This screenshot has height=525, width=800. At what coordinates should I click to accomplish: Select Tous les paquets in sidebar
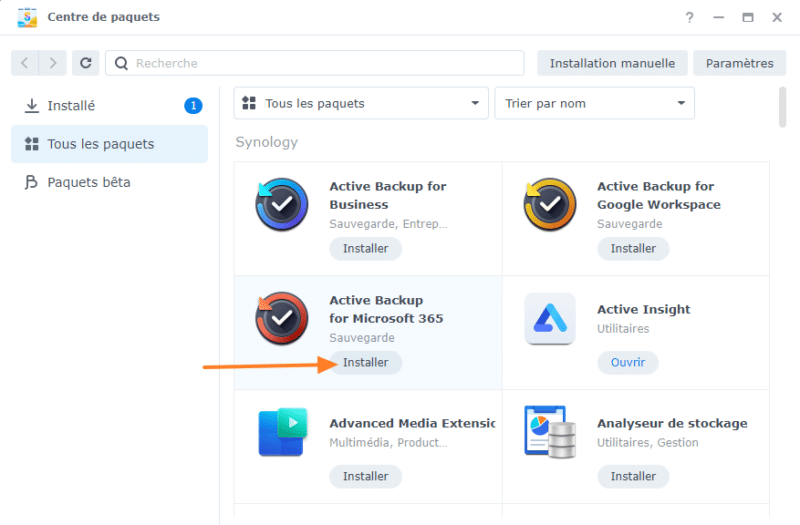109,144
